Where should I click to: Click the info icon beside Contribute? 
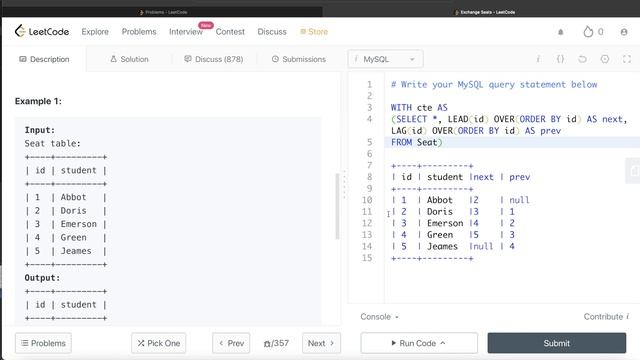coord(627,317)
